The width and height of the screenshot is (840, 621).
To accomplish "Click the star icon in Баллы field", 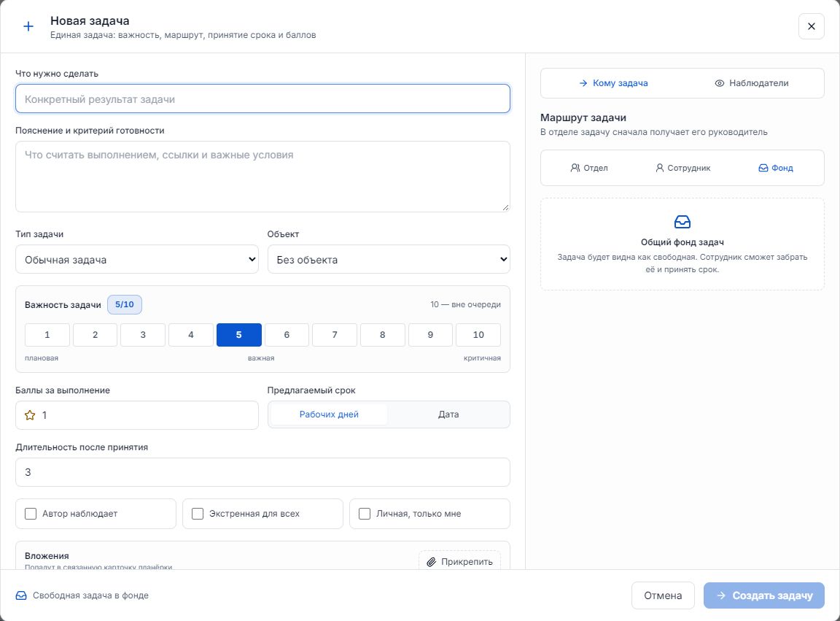I will click(30, 415).
